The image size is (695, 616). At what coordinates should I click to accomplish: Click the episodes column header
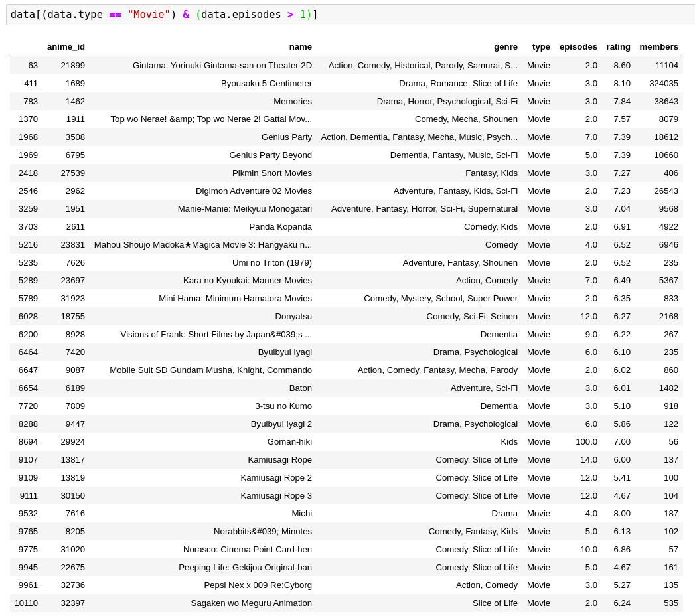tap(578, 46)
